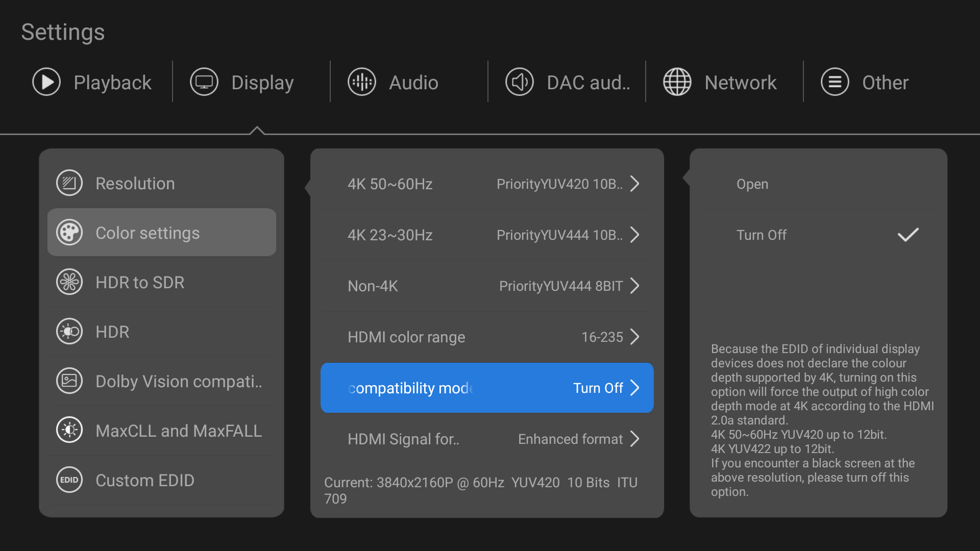This screenshot has height=551, width=980.
Task: Click the Network globe icon
Action: tap(677, 82)
